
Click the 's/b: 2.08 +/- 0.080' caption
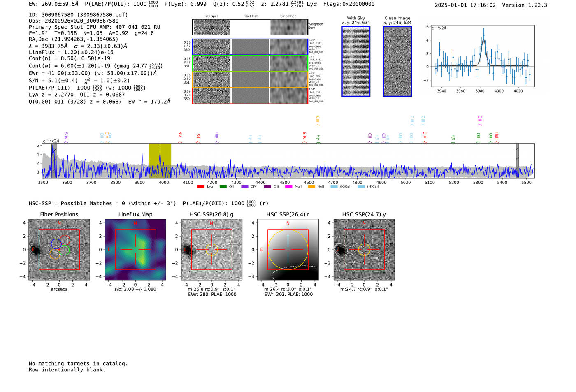pos(135,289)
